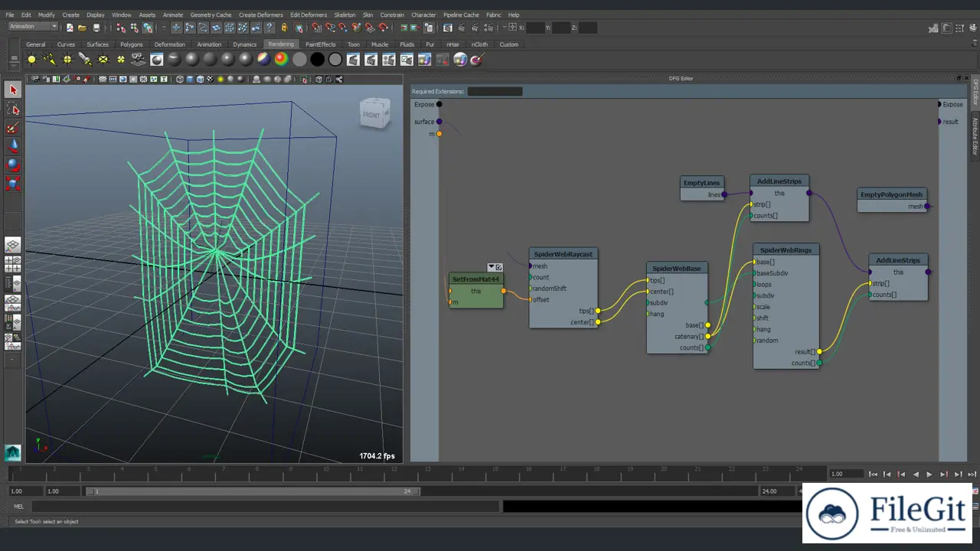Click the question mark help icon
The image size is (980, 551).
[x=269, y=28]
